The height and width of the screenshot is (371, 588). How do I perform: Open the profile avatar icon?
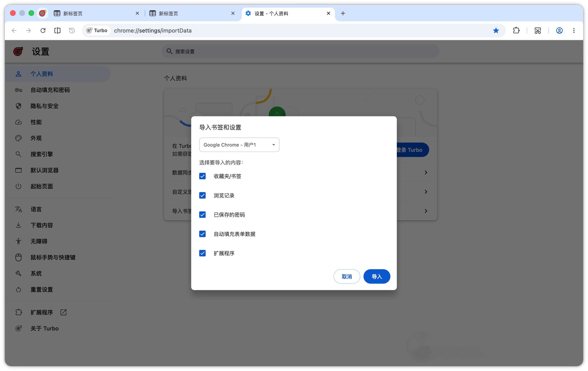click(560, 31)
